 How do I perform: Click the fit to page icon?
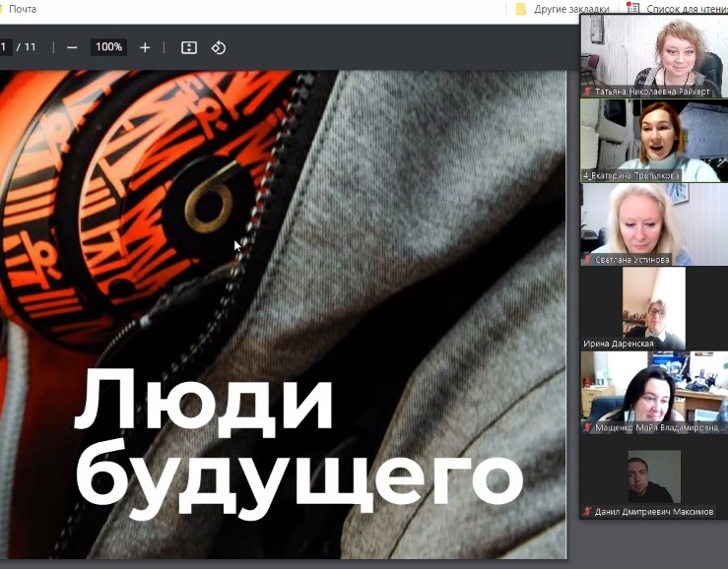pos(189,47)
